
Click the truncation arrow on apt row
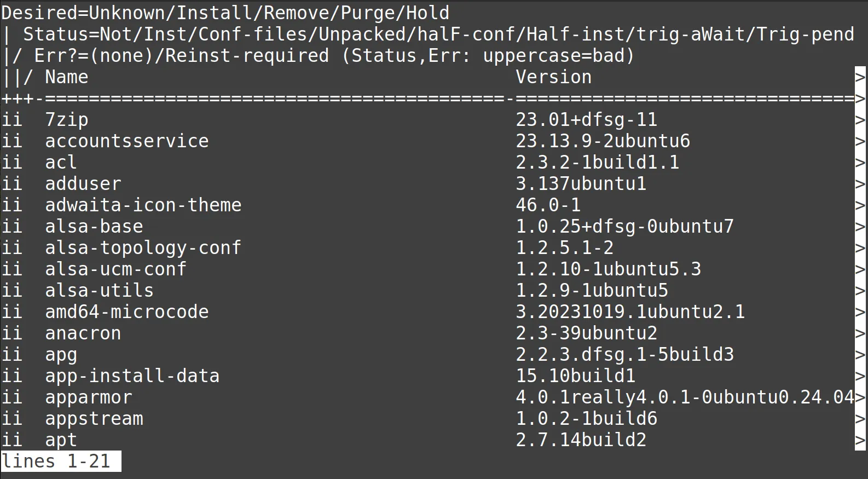coord(860,440)
